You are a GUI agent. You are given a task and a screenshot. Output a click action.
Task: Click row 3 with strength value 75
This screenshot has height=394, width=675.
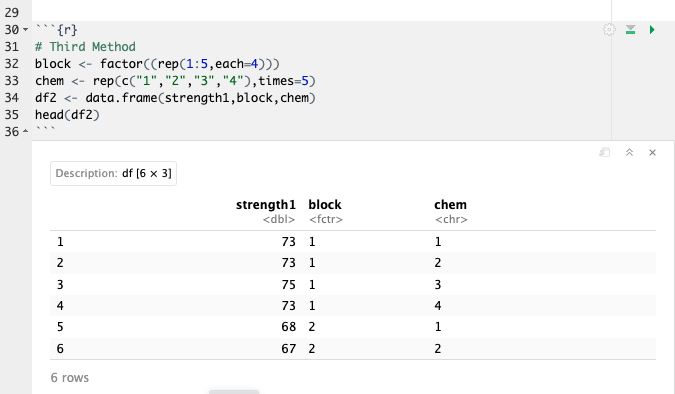(353, 284)
